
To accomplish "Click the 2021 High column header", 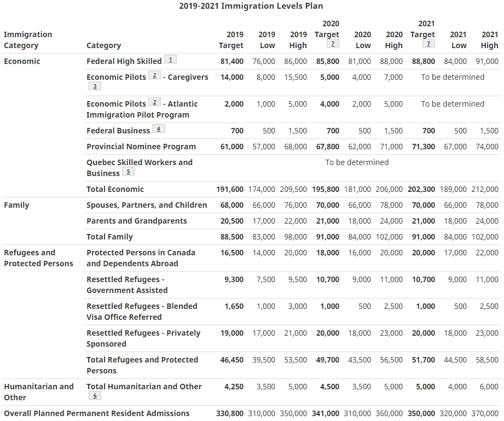I will (x=490, y=40).
